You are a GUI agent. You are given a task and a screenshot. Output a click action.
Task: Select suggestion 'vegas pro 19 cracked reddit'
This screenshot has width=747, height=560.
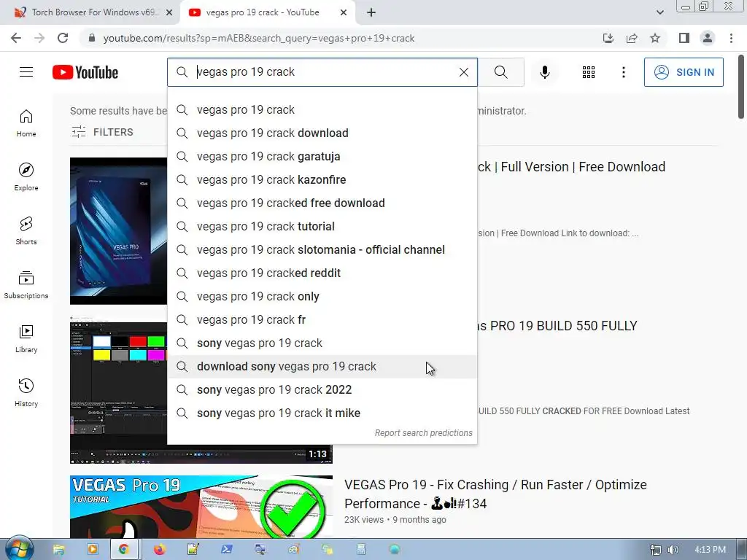[322, 273]
